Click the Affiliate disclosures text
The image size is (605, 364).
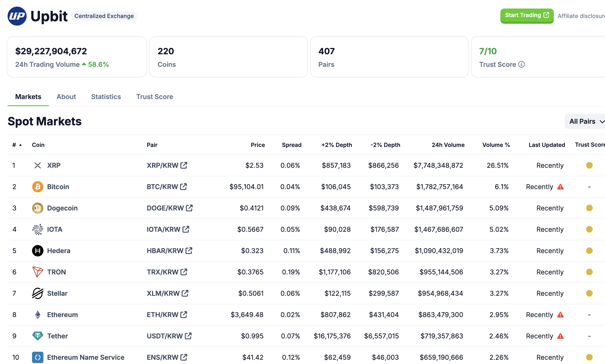coord(581,16)
